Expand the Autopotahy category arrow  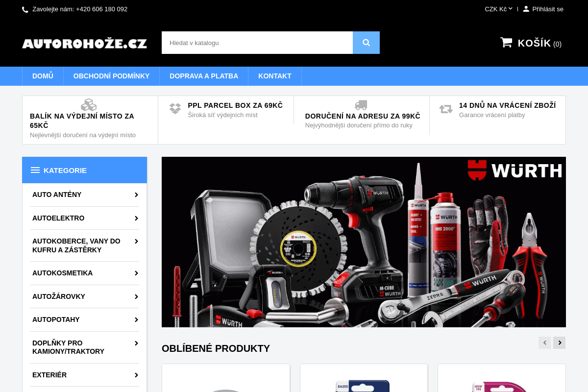(136, 319)
